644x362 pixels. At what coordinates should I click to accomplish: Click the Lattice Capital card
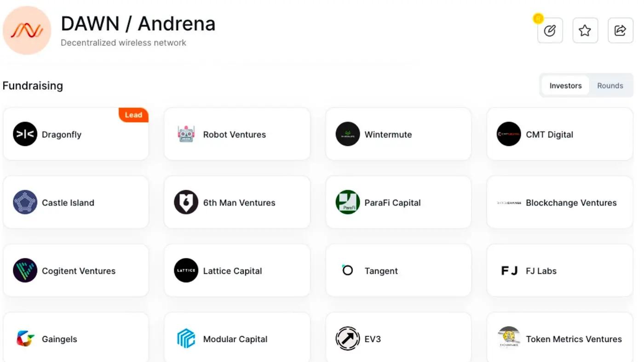[237, 270]
